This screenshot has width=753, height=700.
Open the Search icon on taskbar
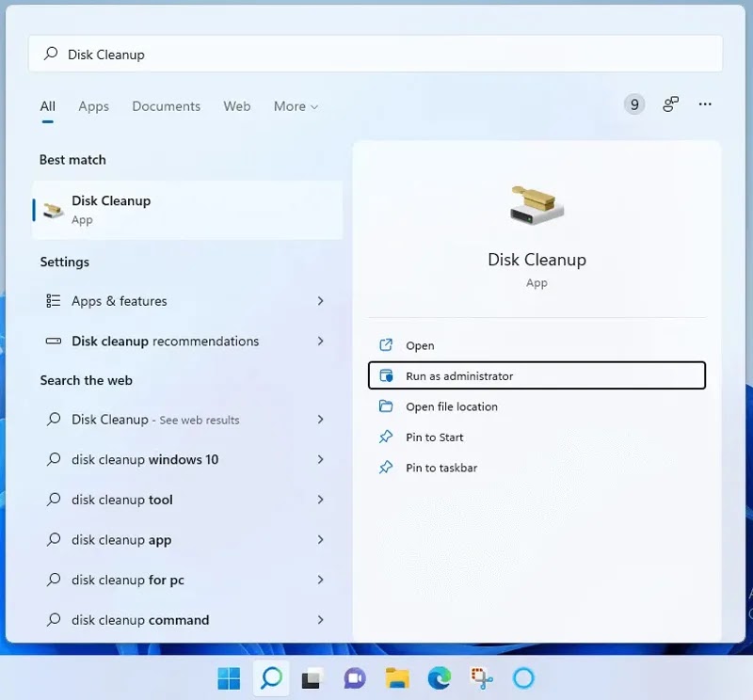[x=271, y=678]
